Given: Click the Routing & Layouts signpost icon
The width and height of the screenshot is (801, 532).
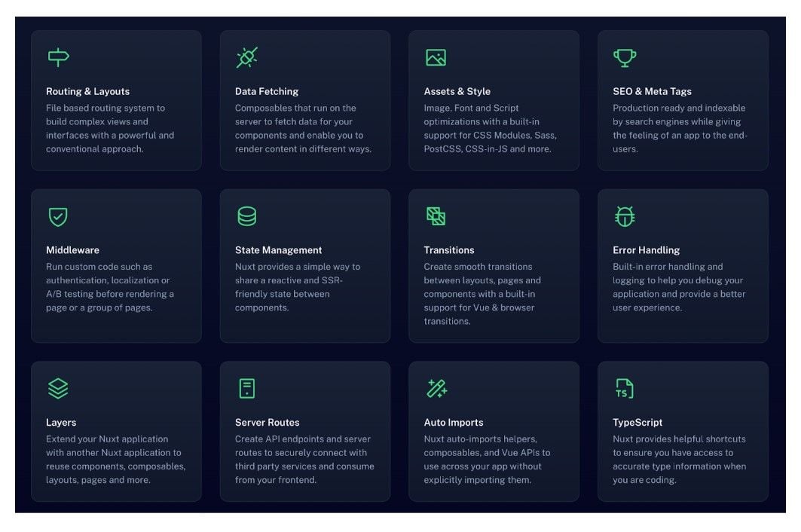Looking at the screenshot, I should pyautogui.click(x=58, y=57).
